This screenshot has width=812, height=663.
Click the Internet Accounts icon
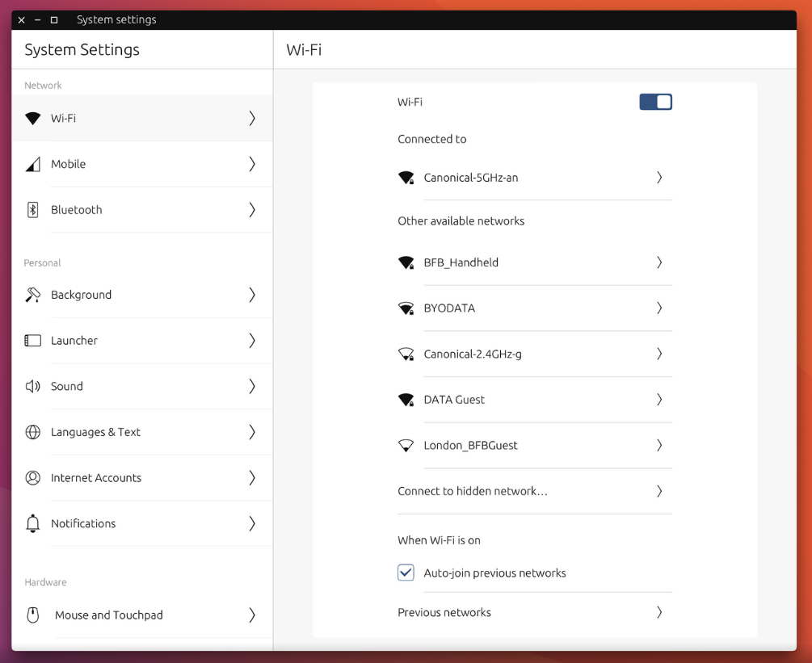click(32, 477)
